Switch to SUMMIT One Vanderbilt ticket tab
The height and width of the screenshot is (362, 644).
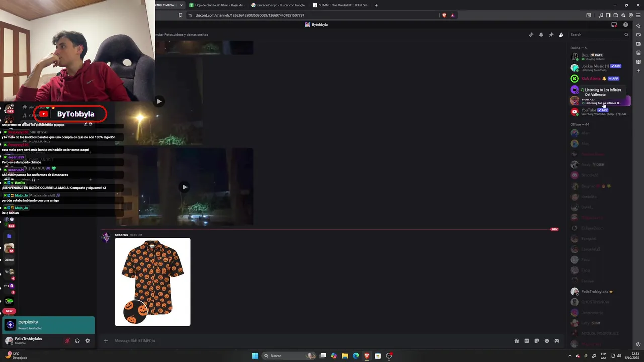(x=341, y=5)
